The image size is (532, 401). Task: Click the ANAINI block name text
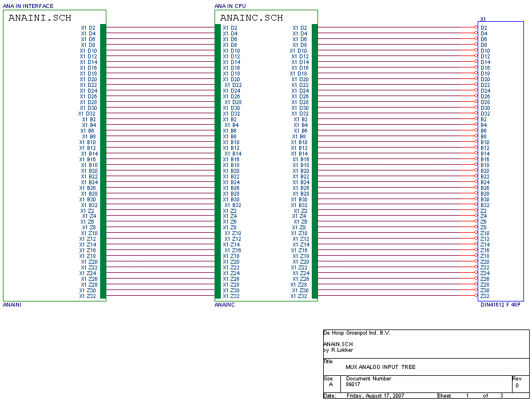(x=12, y=305)
